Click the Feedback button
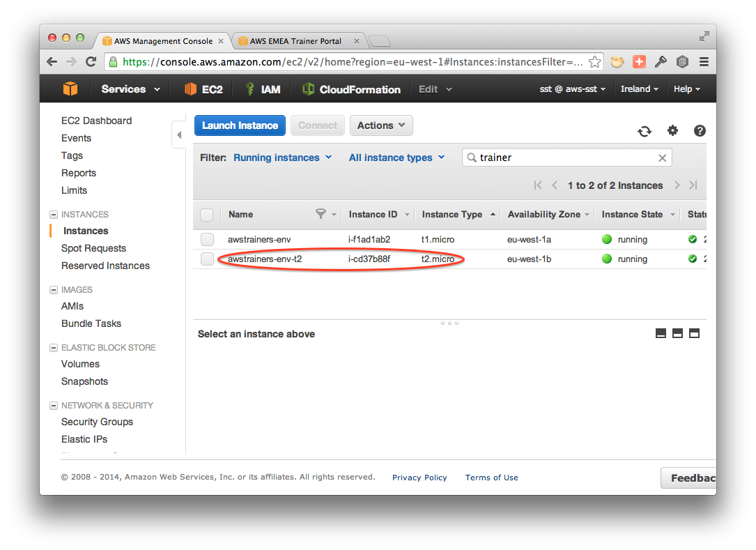This screenshot has height=550, width=756. coord(688,478)
